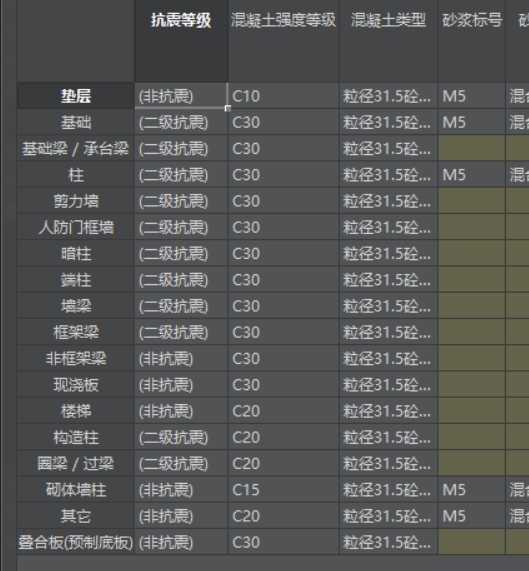Select the 基础 row header

[x=76, y=122]
